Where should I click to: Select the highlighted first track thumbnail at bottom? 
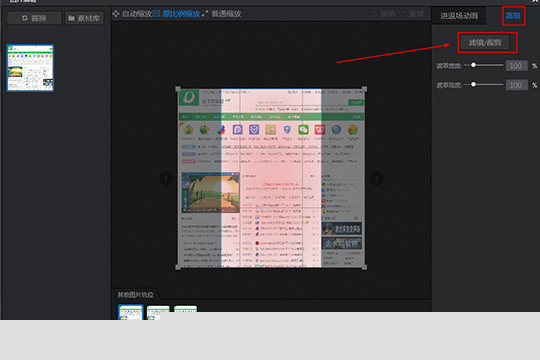(x=131, y=312)
